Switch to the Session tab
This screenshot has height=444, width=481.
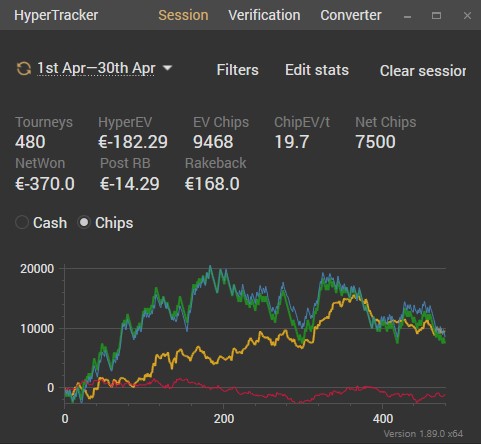tap(183, 15)
